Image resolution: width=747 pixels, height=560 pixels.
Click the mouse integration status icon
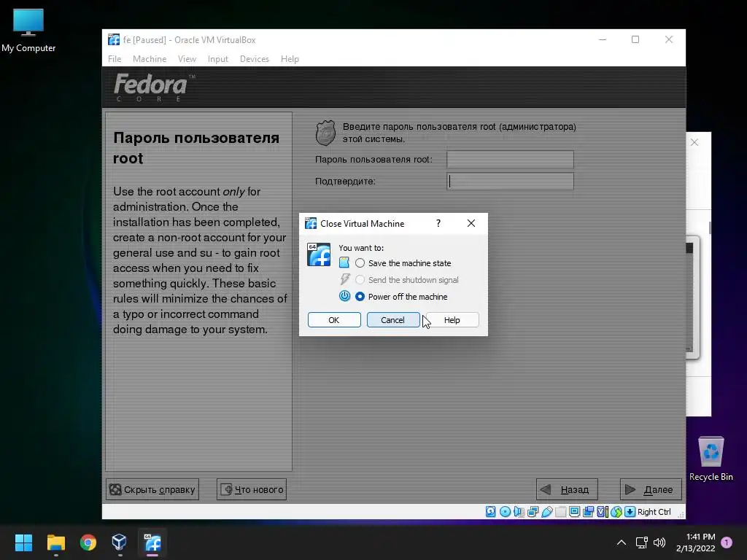click(616, 512)
